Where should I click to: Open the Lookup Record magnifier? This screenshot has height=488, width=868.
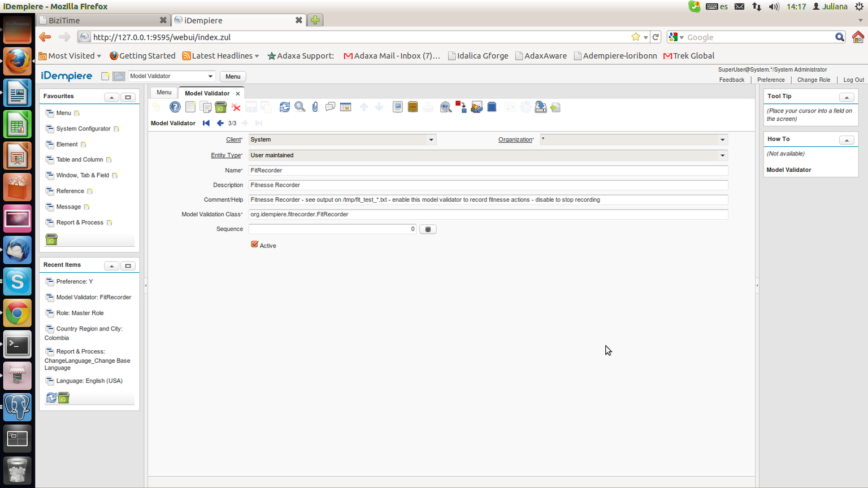300,107
